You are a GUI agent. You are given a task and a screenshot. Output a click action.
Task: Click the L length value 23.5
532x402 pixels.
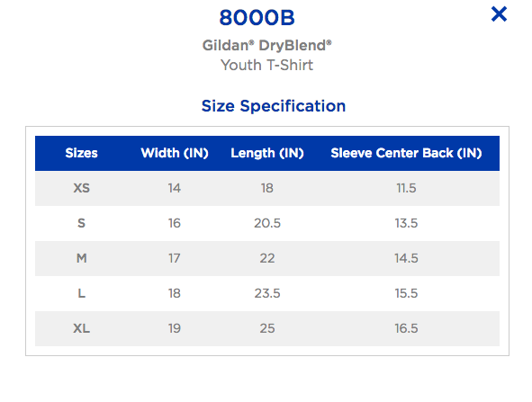267,293
